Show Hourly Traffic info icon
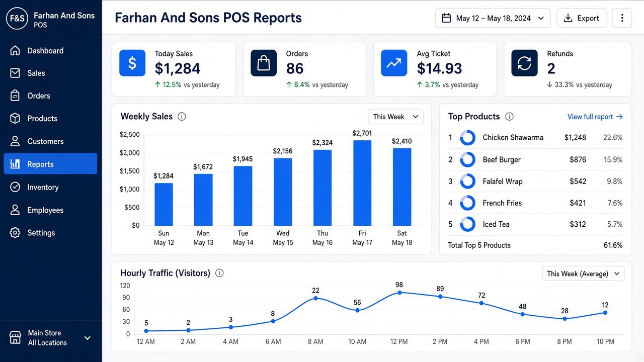This screenshot has width=644, height=362. pos(219,273)
